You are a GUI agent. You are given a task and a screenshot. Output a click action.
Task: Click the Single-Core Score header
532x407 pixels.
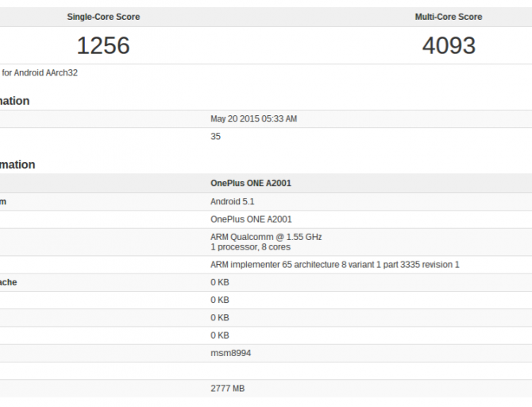pyautogui.click(x=102, y=17)
